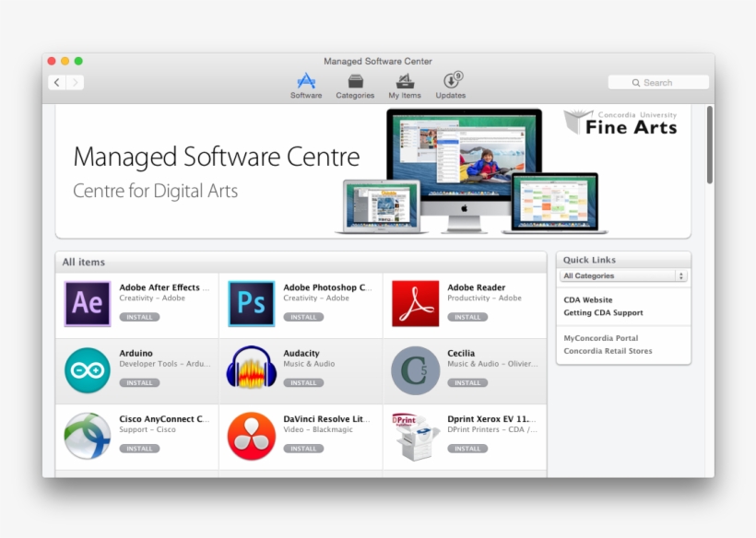
Task: Click the Arduino app icon
Action: [x=88, y=370]
